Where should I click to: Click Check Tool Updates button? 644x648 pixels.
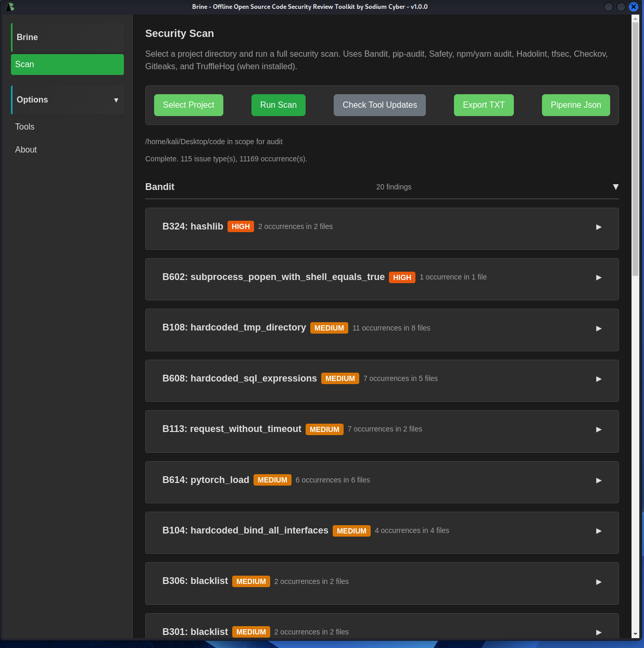[x=380, y=105]
